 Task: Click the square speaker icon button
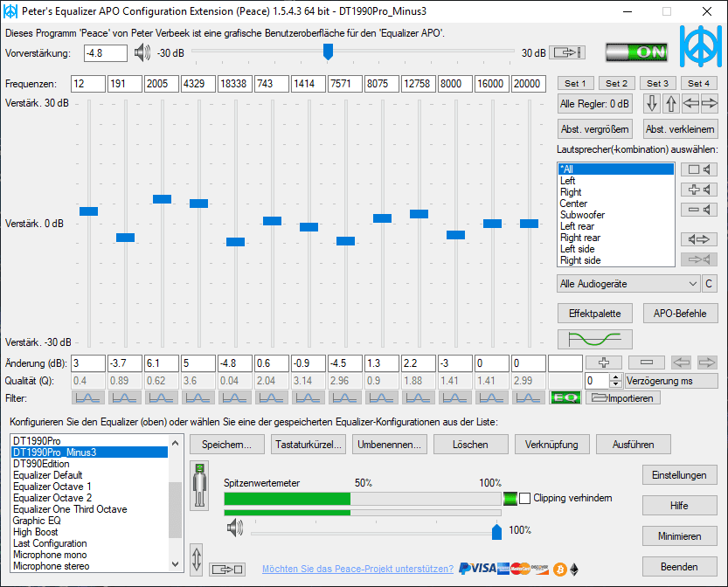[x=699, y=169]
